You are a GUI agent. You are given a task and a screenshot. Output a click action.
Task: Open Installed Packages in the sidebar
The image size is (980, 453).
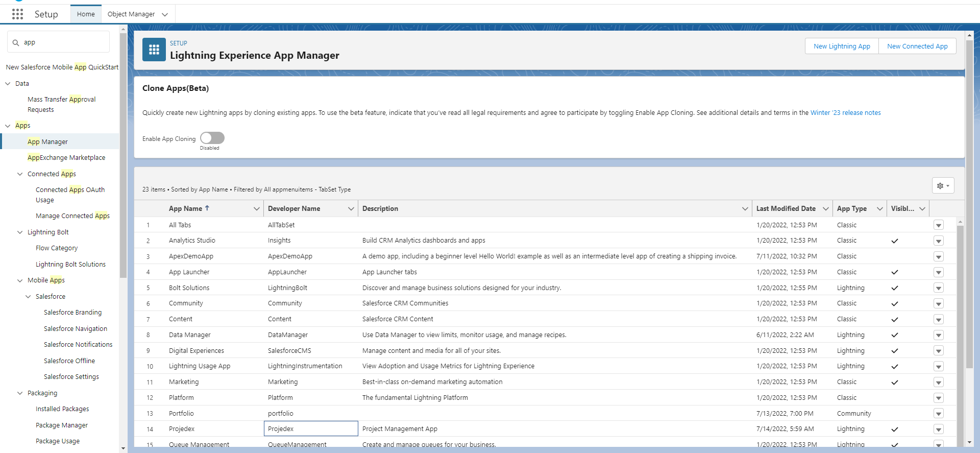coord(62,409)
